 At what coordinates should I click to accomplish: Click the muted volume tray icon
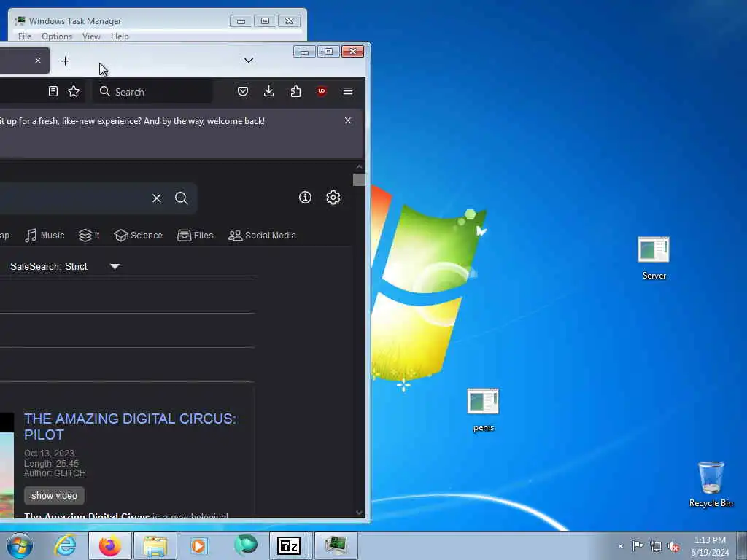click(673, 546)
